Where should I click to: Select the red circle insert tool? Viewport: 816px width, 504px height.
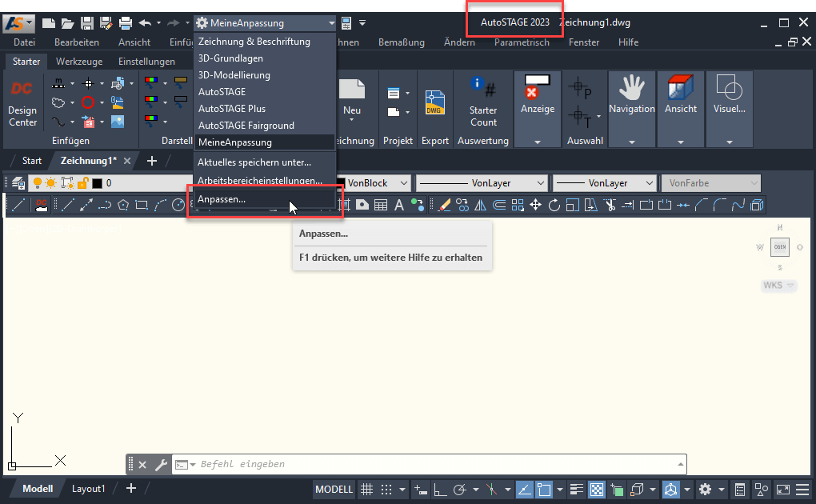pos(88,102)
